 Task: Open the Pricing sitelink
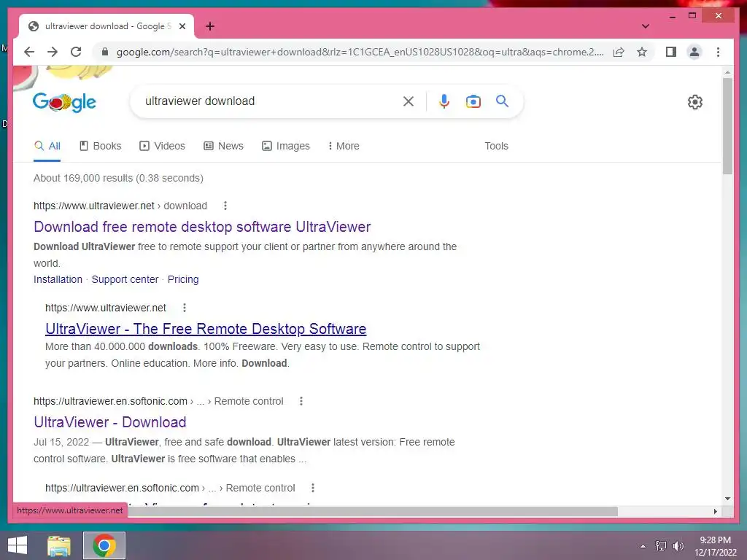(183, 279)
